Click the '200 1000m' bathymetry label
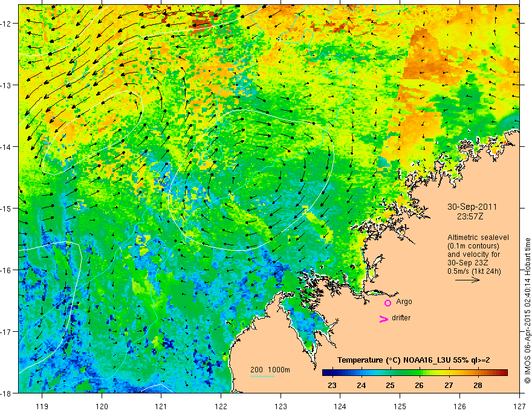 [270, 370]
